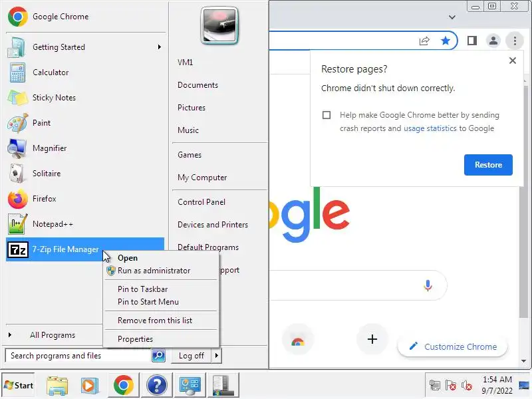Open Firefox browser icon
Viewport: 532px width, 399px height.
click(18, 199)
